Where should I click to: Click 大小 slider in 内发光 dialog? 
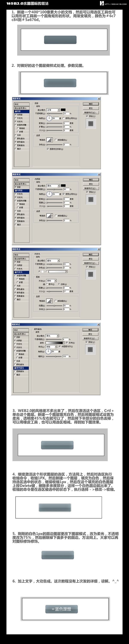(x=54, y=291)
